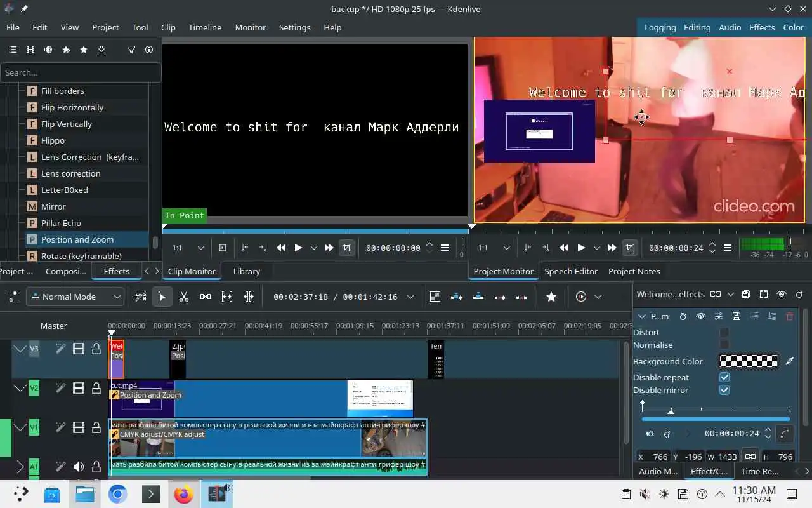Play the clip monitor
This screenshot has width=812, height=508.
coord(298,248)
